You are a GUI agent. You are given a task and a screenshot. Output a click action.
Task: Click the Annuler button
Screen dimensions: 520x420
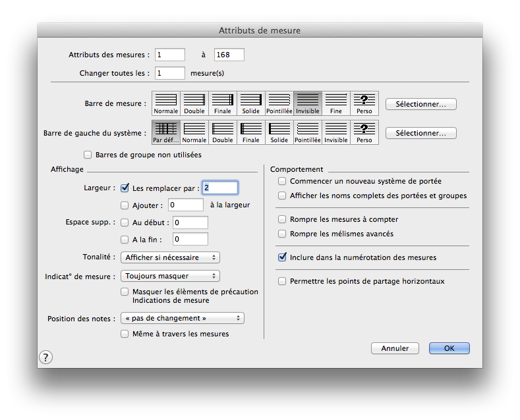point(395,348)
